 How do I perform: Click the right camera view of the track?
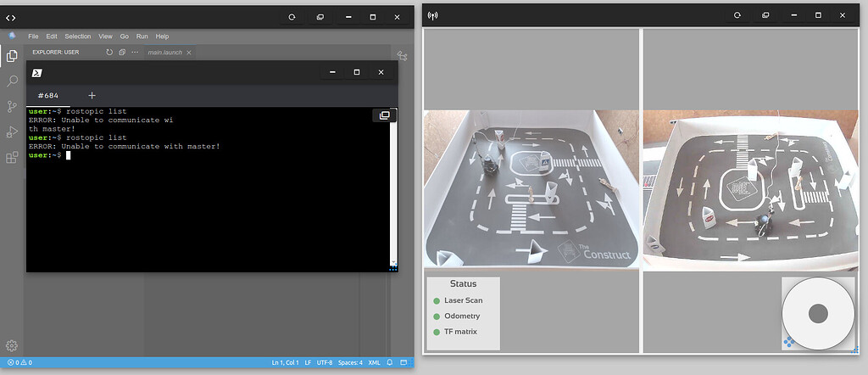(751, 191)
